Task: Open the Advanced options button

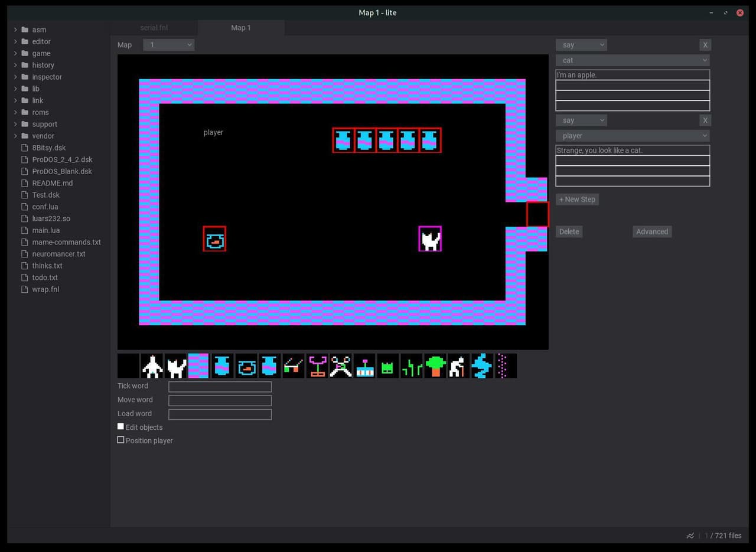Action: (652, 231)
